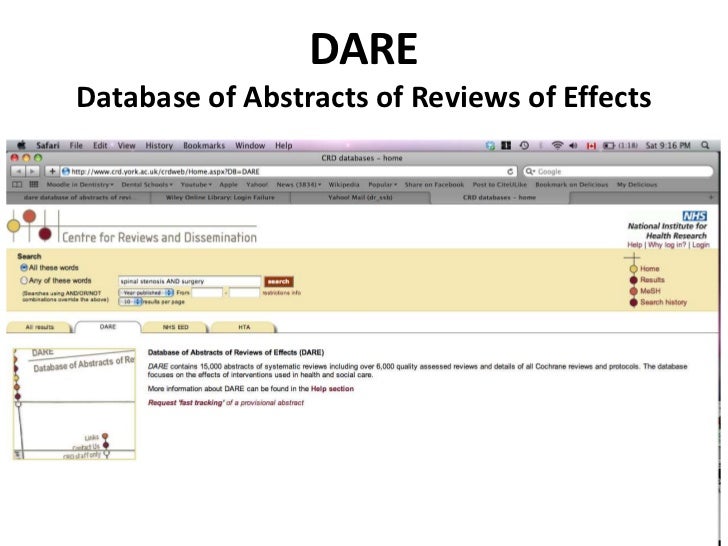The image size is (728, 546).
Task: Open the bookmarks book icon
Action: pyautogui.click(x=17, y=184)
